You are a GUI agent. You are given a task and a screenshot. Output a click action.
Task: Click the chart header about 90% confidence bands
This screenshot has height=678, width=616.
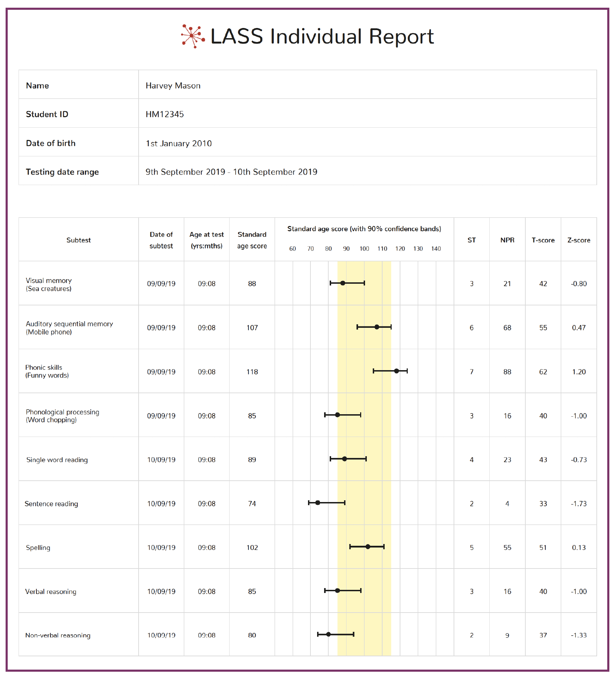364,229
